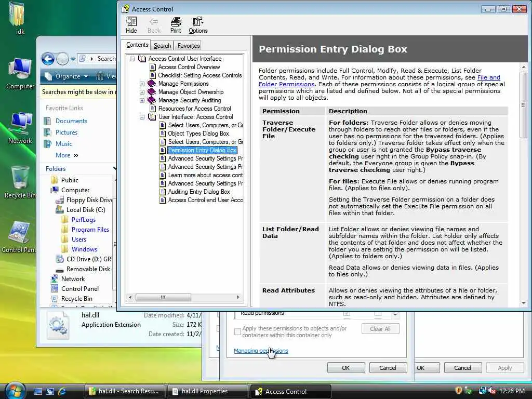Switch to Access Control taskbar button
This screenshot has width=532, height=399.
click(291, 391)
